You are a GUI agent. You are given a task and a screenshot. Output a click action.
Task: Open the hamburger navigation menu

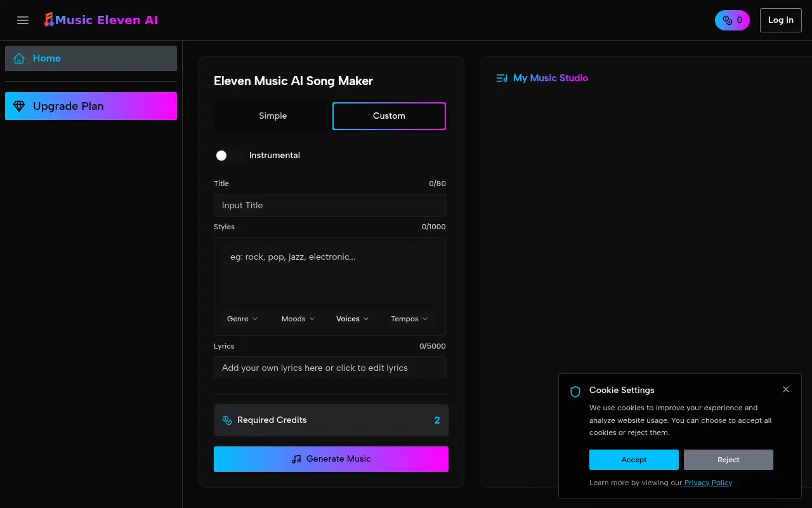[23, 20]
